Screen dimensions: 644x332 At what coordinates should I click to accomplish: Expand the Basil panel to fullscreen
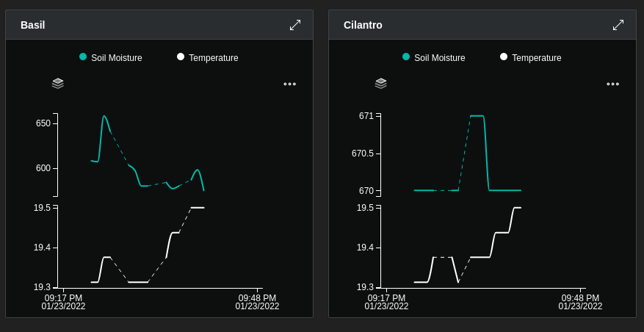pos(295,25)
